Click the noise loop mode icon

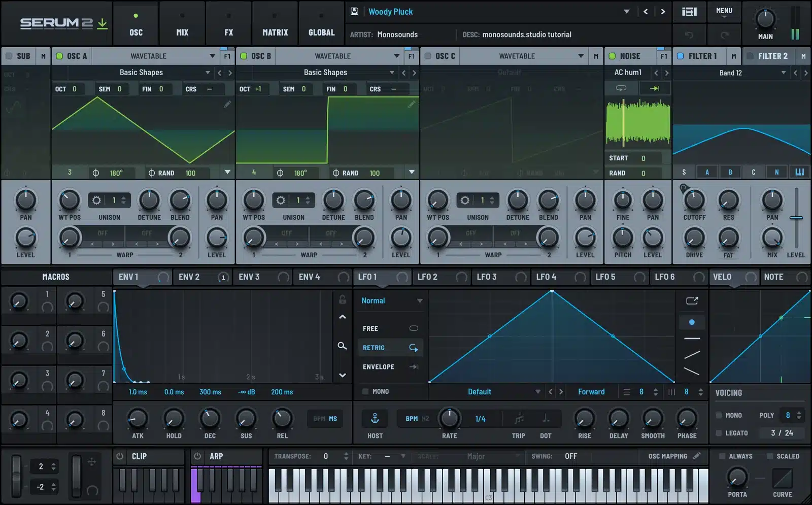(621, 88)
